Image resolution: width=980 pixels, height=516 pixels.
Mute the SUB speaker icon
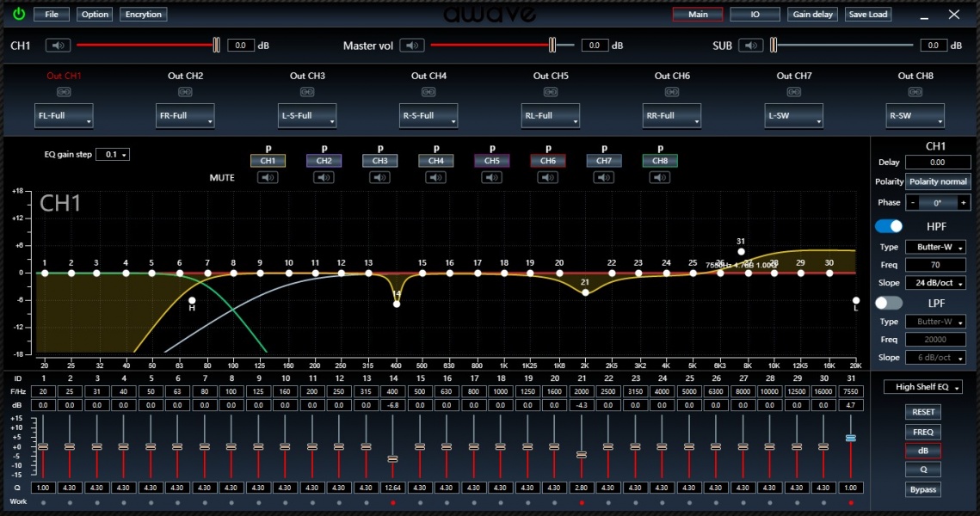[751, 46]
